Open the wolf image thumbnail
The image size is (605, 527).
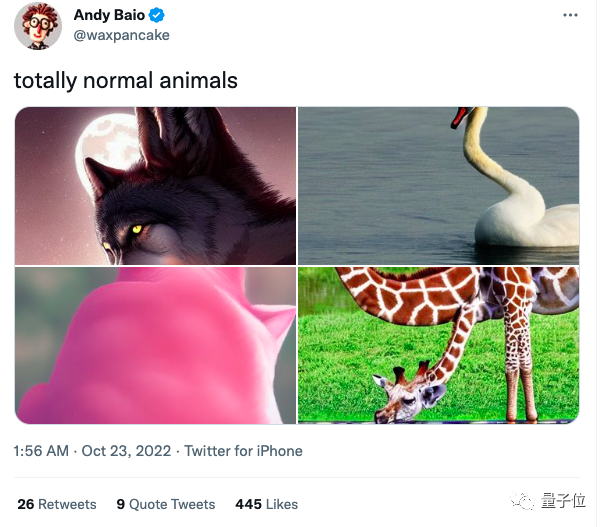click(155, 185)
